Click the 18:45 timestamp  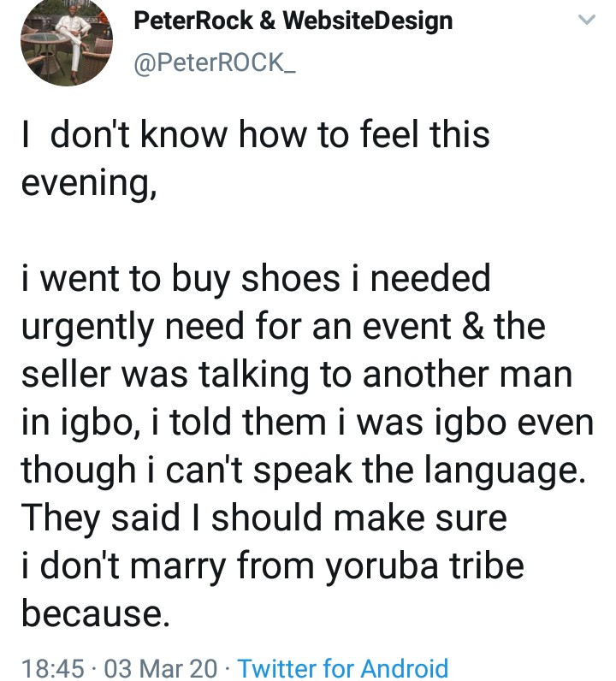click(53, 667)
